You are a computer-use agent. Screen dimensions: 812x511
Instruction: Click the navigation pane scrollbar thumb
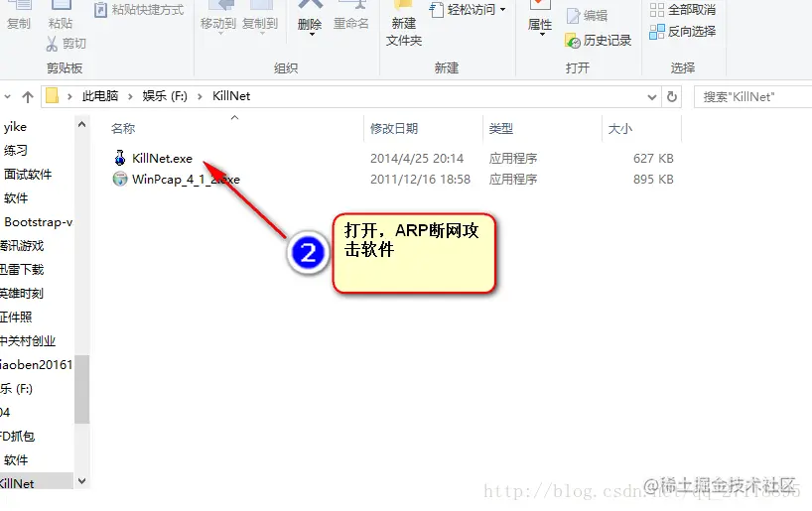(x=81, y=389)
